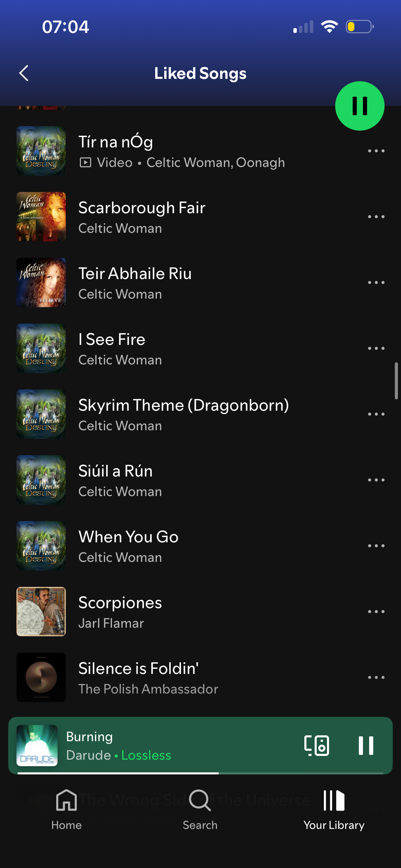Pause Burning in the mini player
The height and width of the screenshot is (868, 401).
click(366, 745)
